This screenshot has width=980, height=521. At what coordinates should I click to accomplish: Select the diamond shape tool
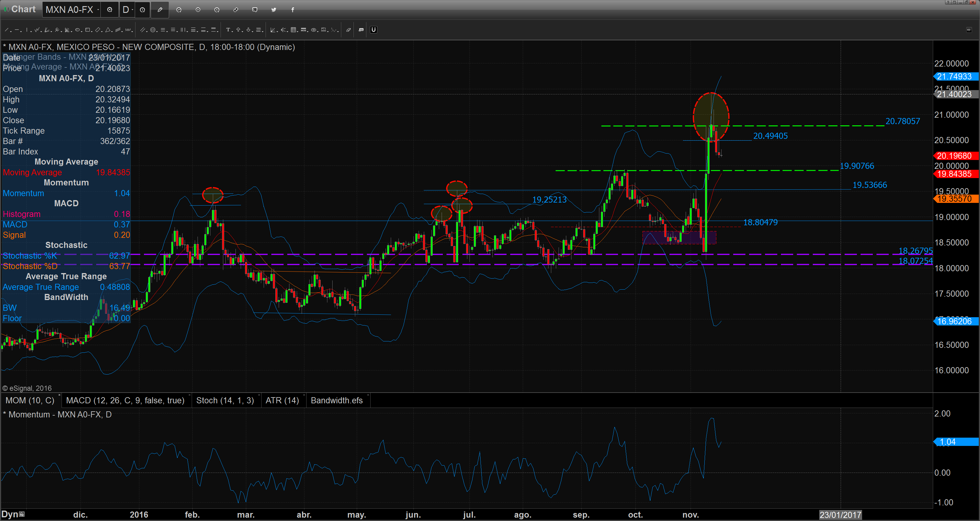click(97, 30)
